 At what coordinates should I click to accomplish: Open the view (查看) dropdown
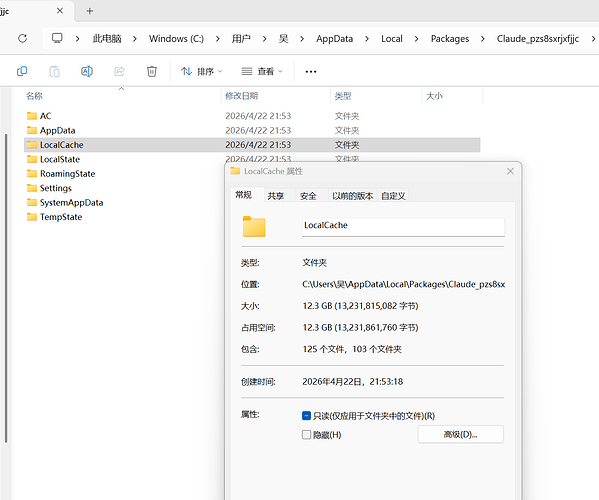262,71
